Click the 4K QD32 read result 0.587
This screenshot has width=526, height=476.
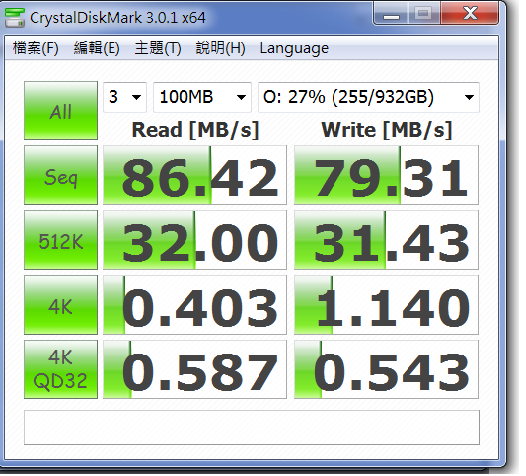pyautogui.click(x=195, y=370)
